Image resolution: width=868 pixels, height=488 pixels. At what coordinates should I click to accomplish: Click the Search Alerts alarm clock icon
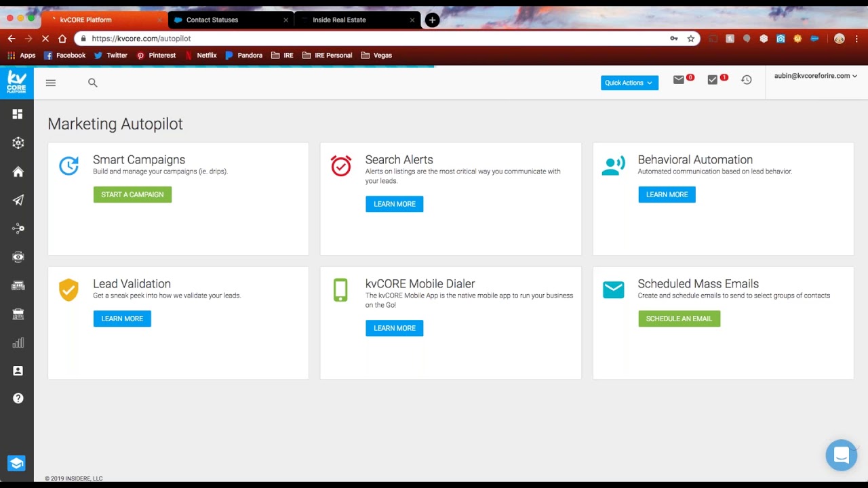pyautogui.click(x=341, y=165)
